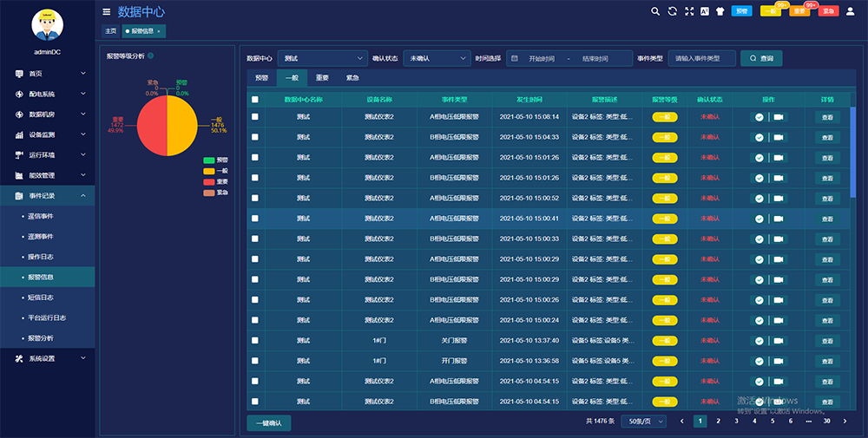Open the 数据中心 dropdown showing 测试
Image resolution: width=868 pixels, height=438 pixels.
(x=322, y=58)
